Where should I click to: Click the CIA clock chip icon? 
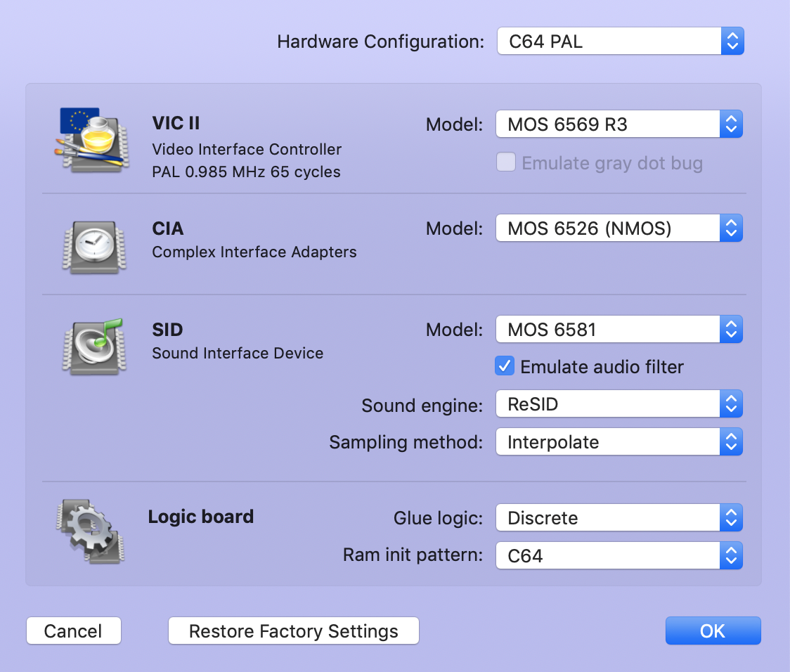[94, 247]
